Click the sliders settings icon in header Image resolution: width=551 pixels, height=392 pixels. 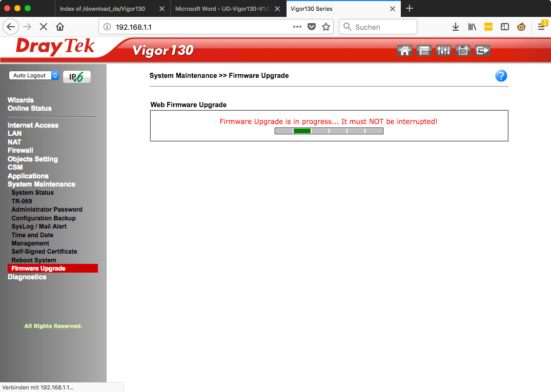click(443, 51)
